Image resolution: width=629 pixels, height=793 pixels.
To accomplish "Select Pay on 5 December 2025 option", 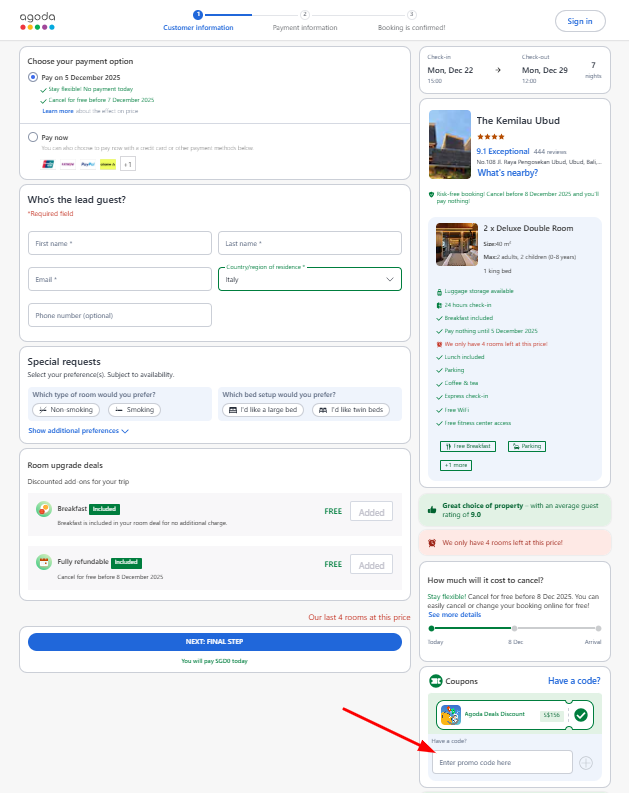I will pyautogui.click(x=33, y=77).
